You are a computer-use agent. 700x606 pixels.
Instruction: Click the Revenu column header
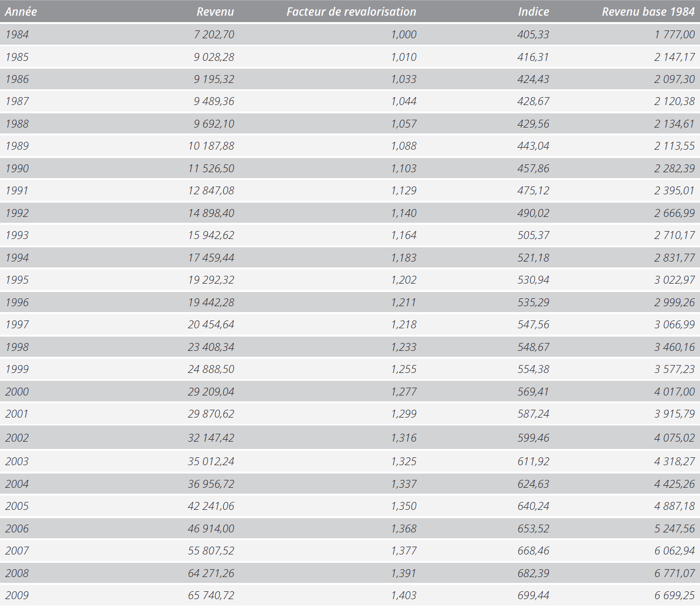click(x=215, y=12)
